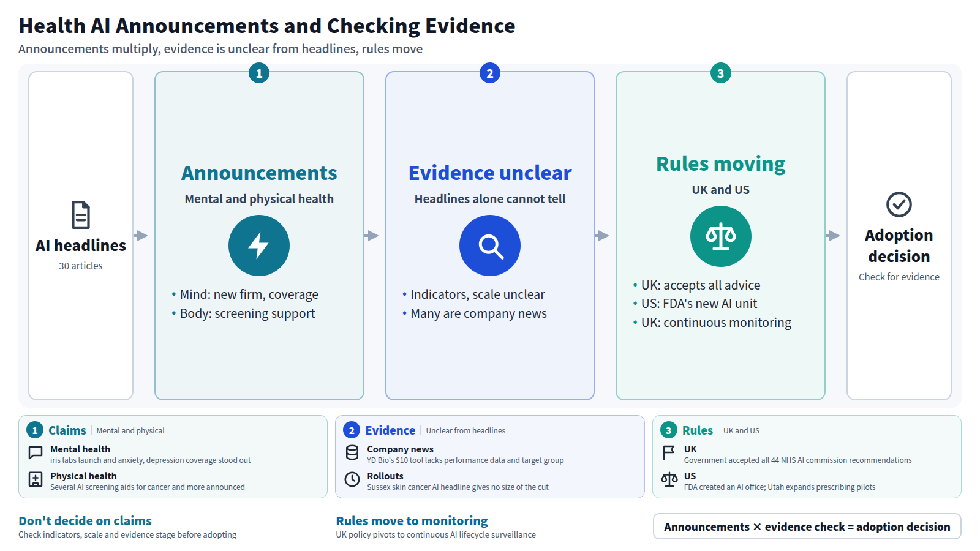980x551 pixels.
Task: Click the Evidence unclear heading
Action: pos(490,173)
